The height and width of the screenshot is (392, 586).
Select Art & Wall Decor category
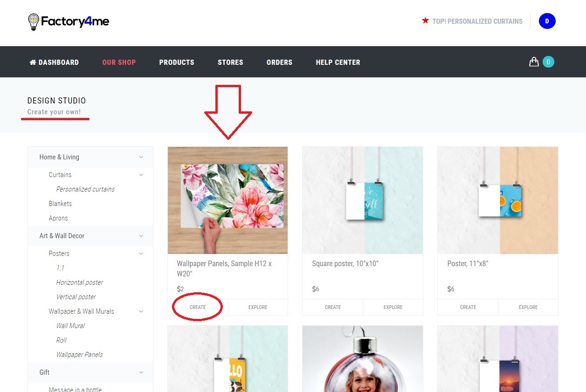coord(62,236)
